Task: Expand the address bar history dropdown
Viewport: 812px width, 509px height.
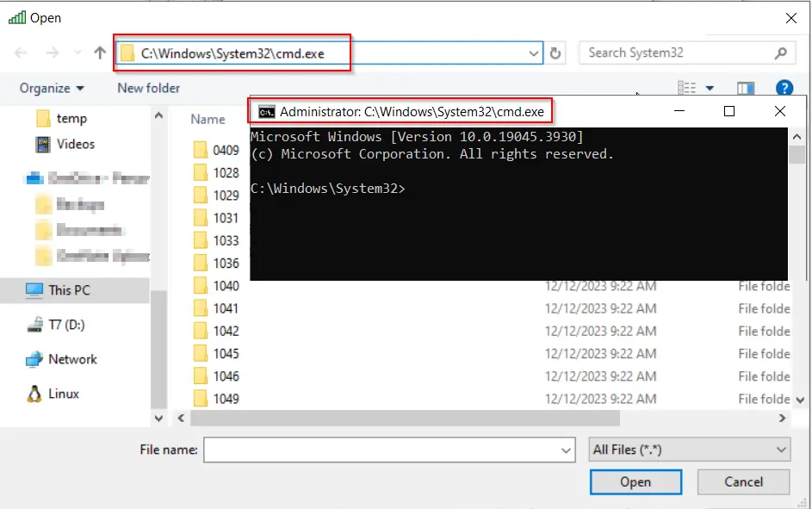Action: click(533, 53)
